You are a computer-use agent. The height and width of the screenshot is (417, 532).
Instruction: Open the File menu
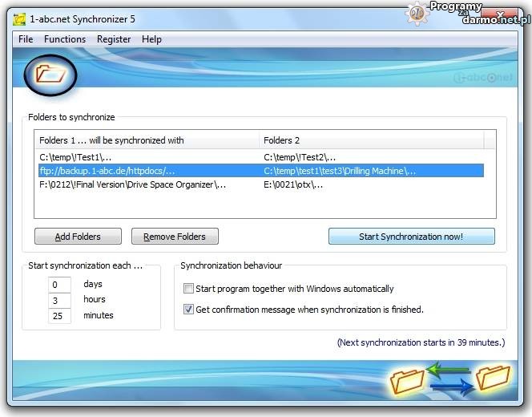[26, 38]
